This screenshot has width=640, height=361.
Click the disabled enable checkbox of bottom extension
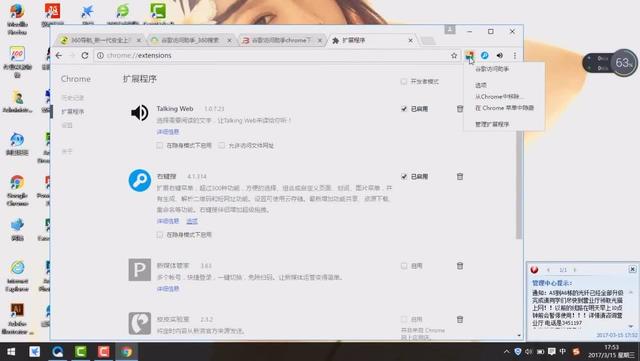tap(404, 319)
